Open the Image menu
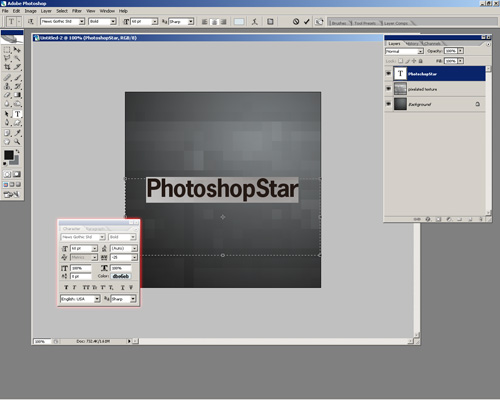This screenshot has width=500, height=400. 30,11
